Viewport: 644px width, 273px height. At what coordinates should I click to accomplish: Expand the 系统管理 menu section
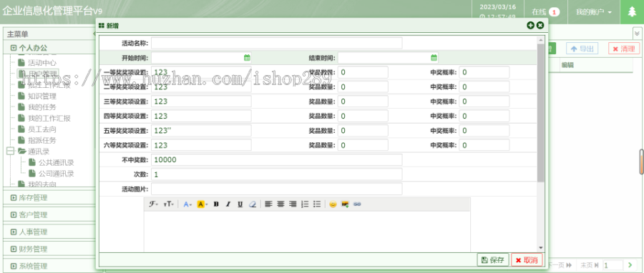(49, 266)
